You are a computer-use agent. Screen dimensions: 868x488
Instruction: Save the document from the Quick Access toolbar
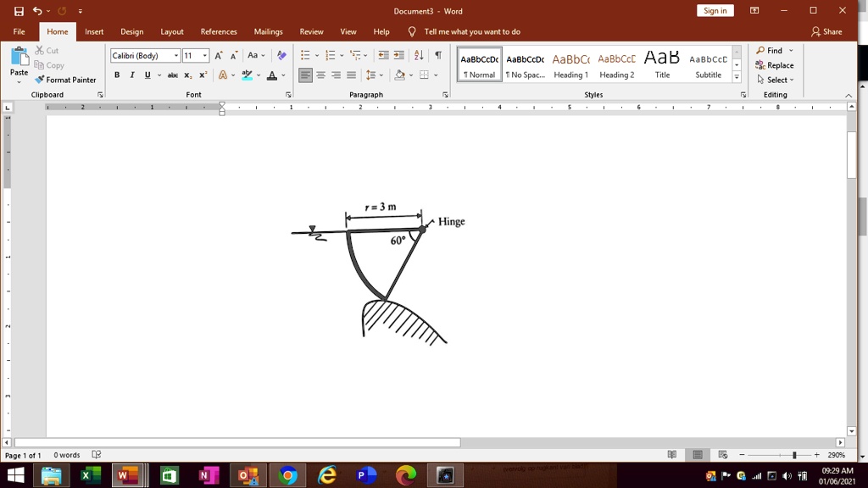[19, 11]
